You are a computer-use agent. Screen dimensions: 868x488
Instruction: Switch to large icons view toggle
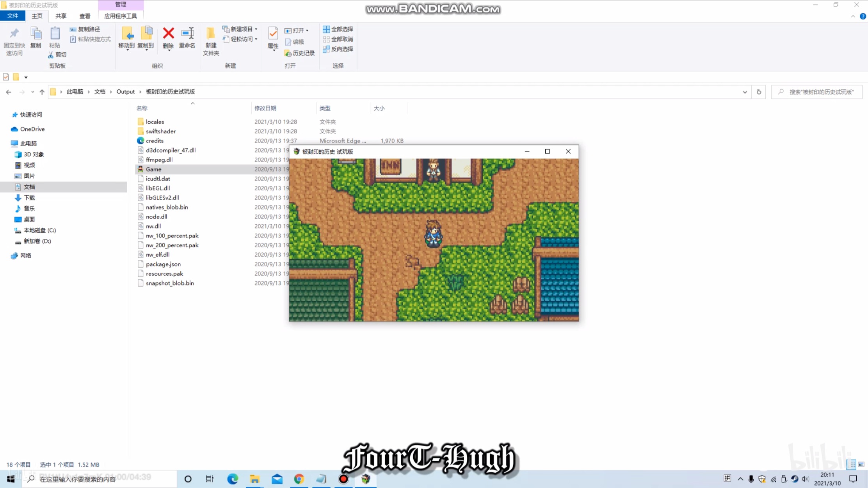[x=861, y=464]
